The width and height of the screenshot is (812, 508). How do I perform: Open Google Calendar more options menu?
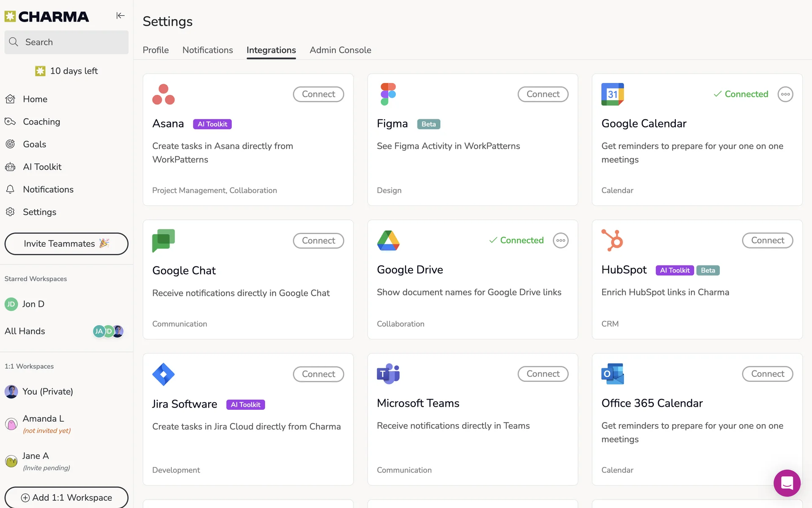pos(785,94)
